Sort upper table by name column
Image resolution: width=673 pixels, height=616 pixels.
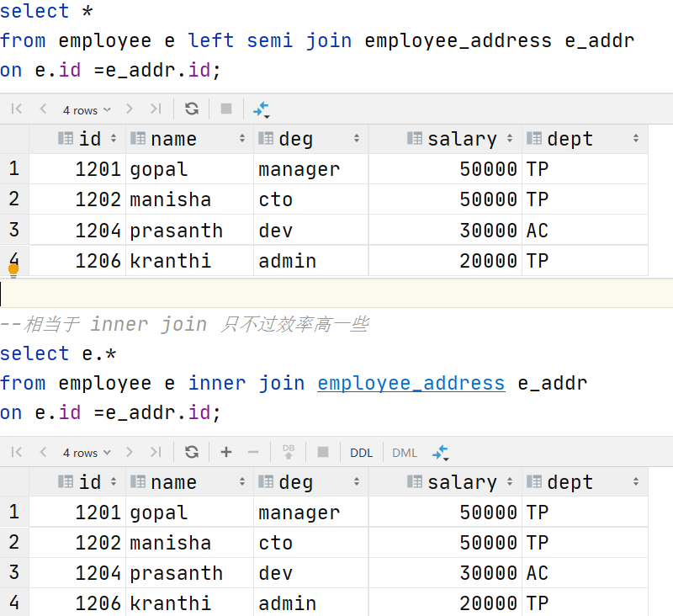click(242, 139)
